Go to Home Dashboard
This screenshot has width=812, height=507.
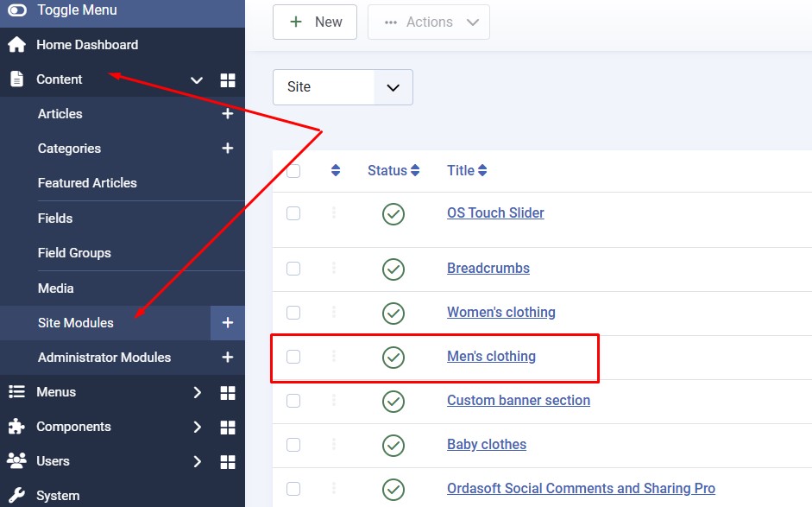(86, 45)
